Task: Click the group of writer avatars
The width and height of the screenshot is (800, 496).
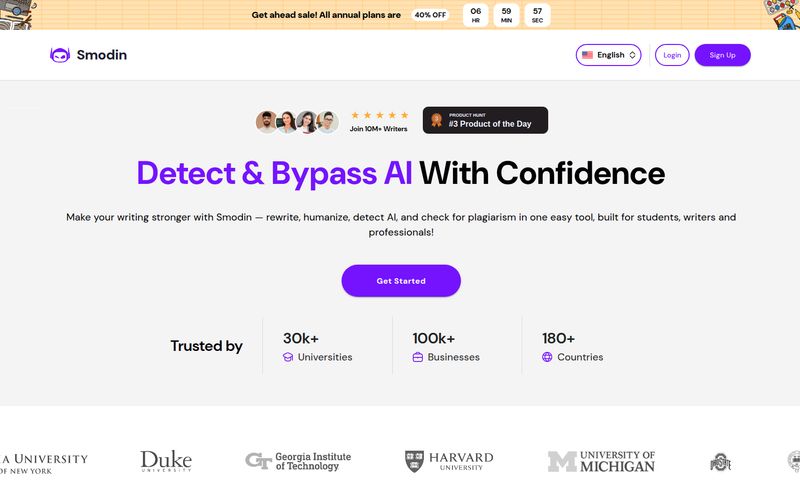Action: 297,121
